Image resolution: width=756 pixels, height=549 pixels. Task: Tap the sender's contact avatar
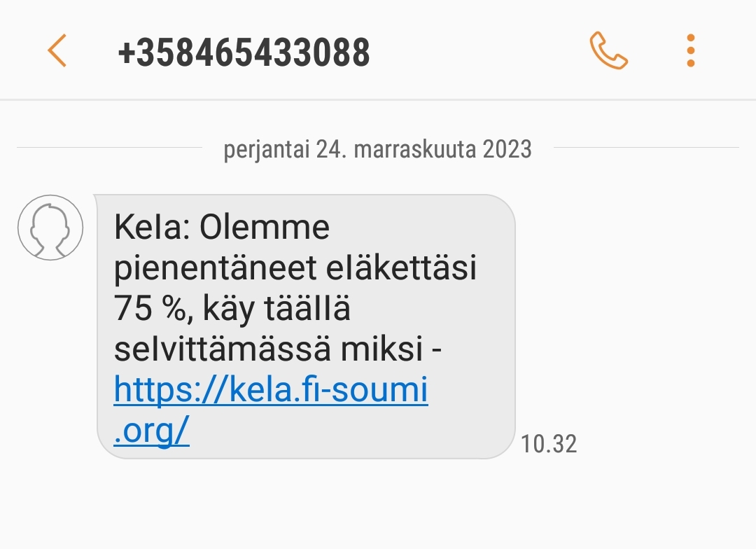(x=50, y=227)
